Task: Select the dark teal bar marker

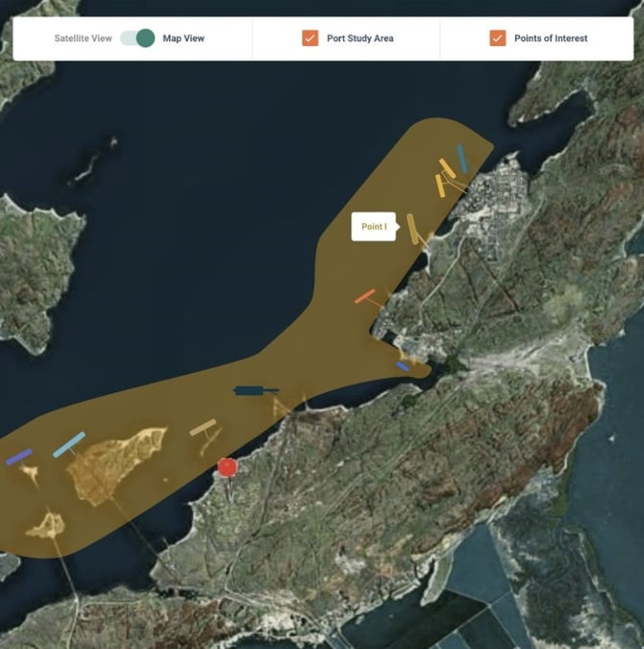Action: (252, 390)
